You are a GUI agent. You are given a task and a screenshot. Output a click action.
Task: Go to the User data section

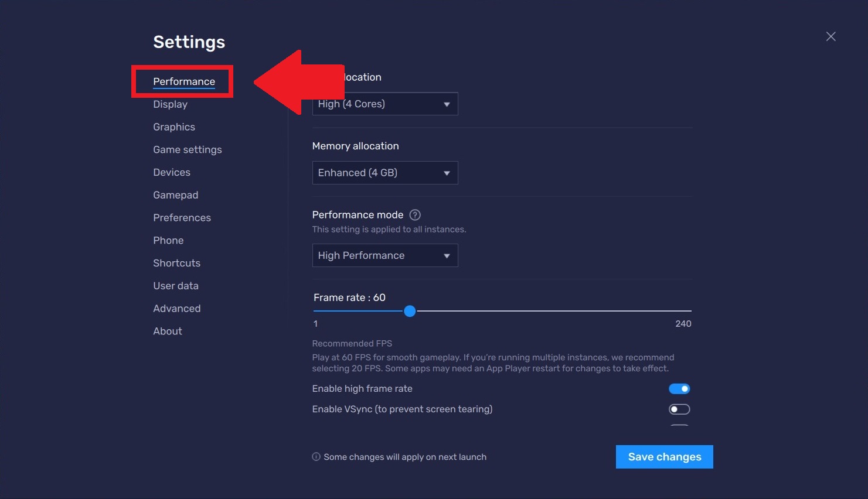coord(176,285)
